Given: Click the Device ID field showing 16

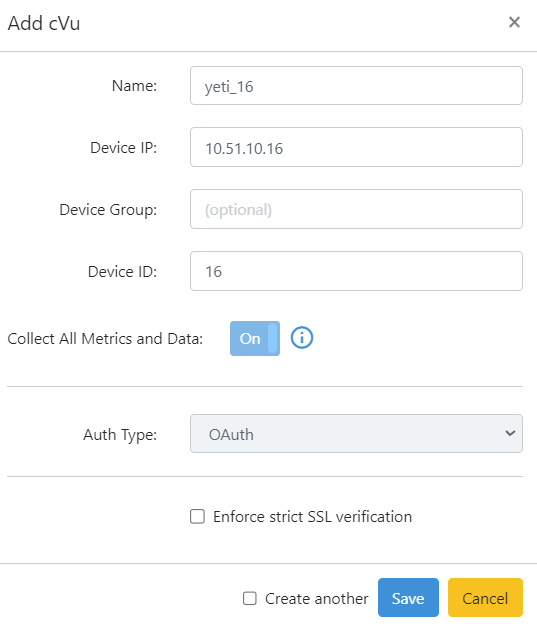Looking at the screenshot, I should coord(356,271).
